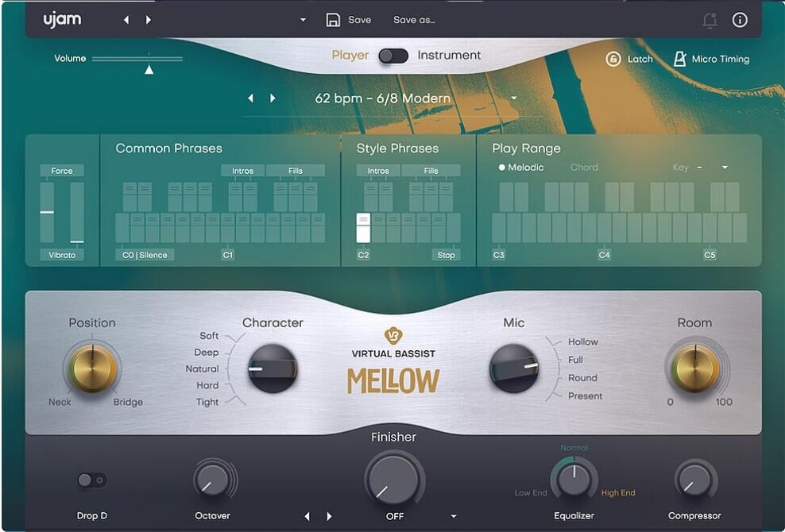The image size is (785, 532).
Task: Click Common Phrases Fills label
Action: coord(296,171)
